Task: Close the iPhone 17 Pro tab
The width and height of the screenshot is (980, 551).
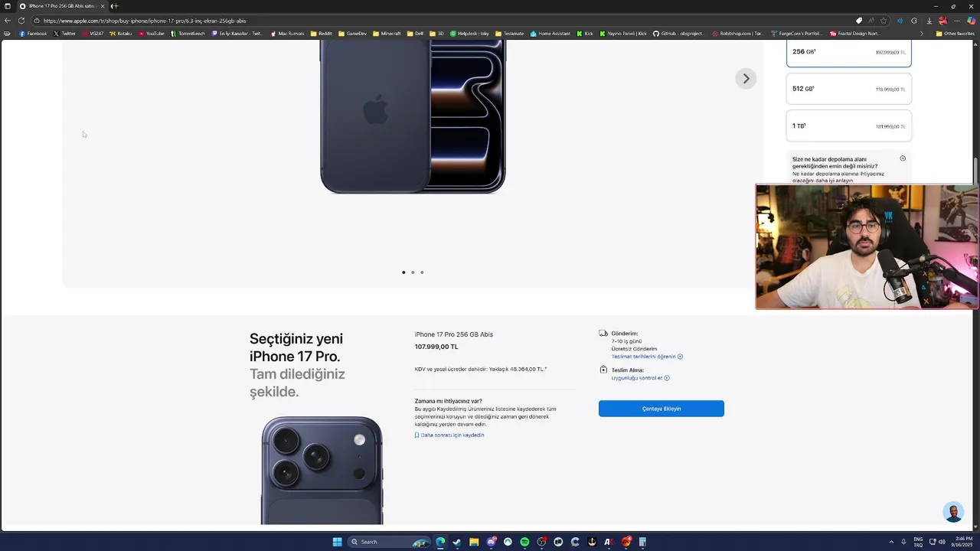Action: tap(103, 6)
